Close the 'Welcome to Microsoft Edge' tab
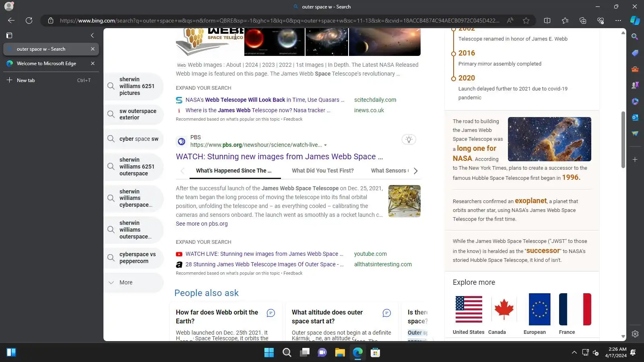This screenshot has height=362, width=644. pos(93,64)
